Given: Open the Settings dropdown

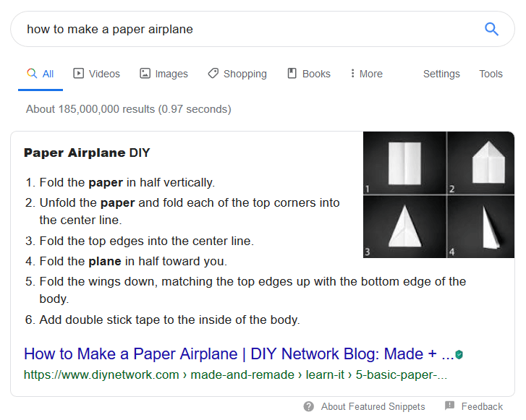Looking at the screenshot, I should tap(441, 74).
